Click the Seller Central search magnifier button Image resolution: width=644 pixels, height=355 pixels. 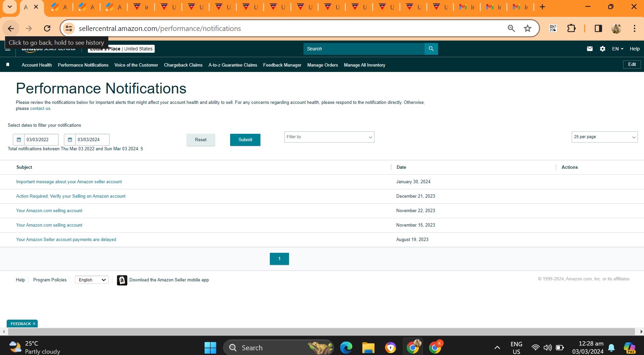[x=431, y=49]
